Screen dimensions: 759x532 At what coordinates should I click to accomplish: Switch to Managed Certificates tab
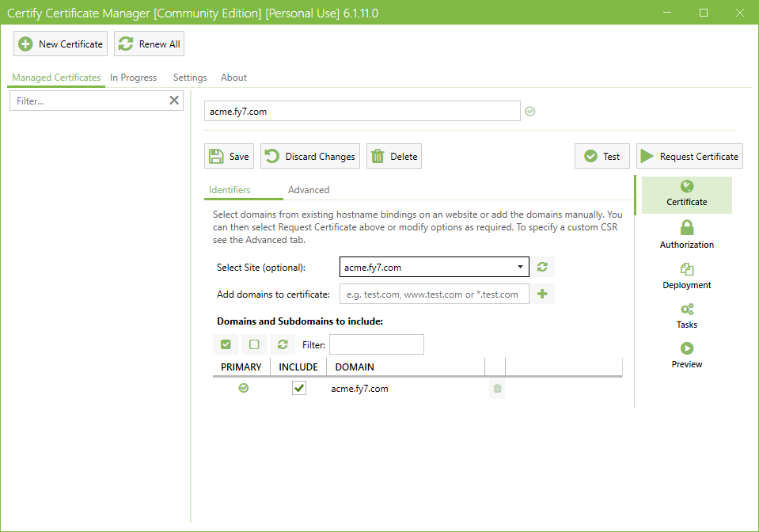click(x=56, y=78)
